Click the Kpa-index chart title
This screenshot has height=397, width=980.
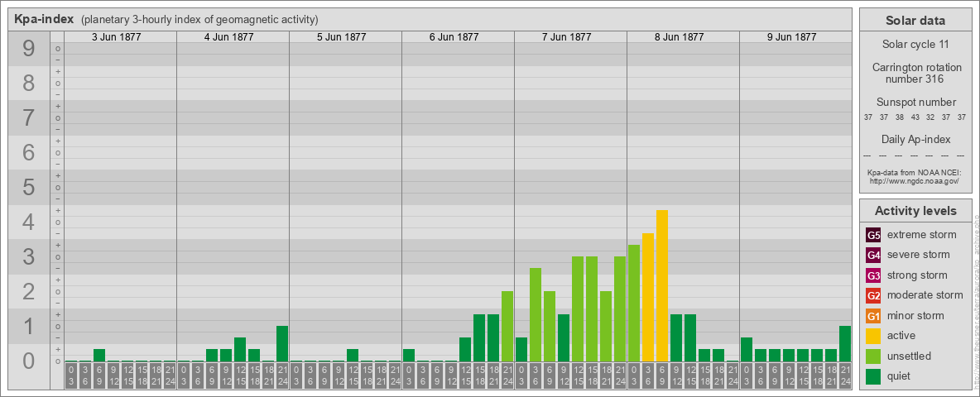tap(44, 19)
